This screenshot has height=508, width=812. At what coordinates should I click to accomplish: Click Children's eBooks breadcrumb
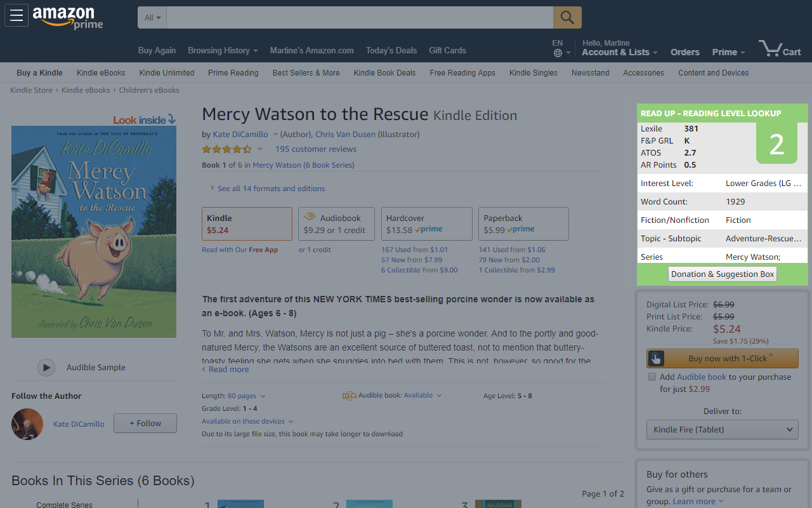[149, 90]
